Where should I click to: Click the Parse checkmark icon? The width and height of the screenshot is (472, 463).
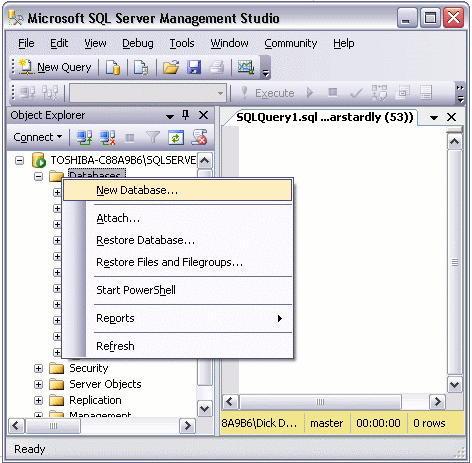coord(356,93)
